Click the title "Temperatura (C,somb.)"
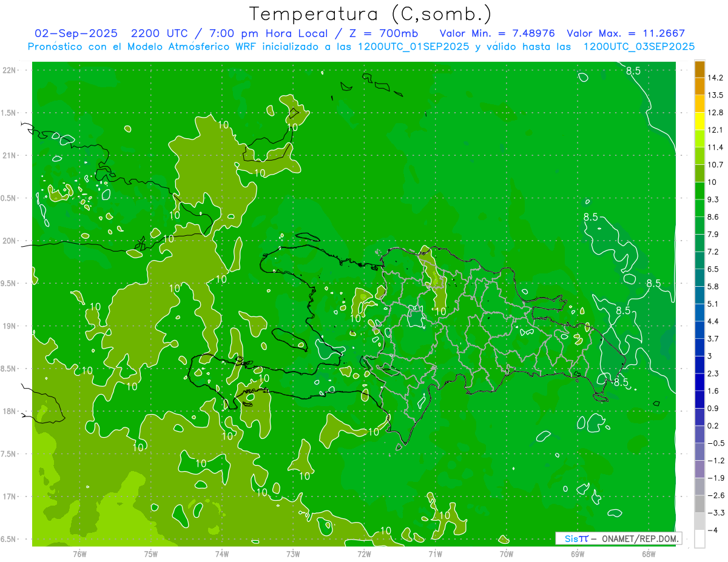Screen dimensions: 728x562 pyautogui.click(x=371, y=14)
